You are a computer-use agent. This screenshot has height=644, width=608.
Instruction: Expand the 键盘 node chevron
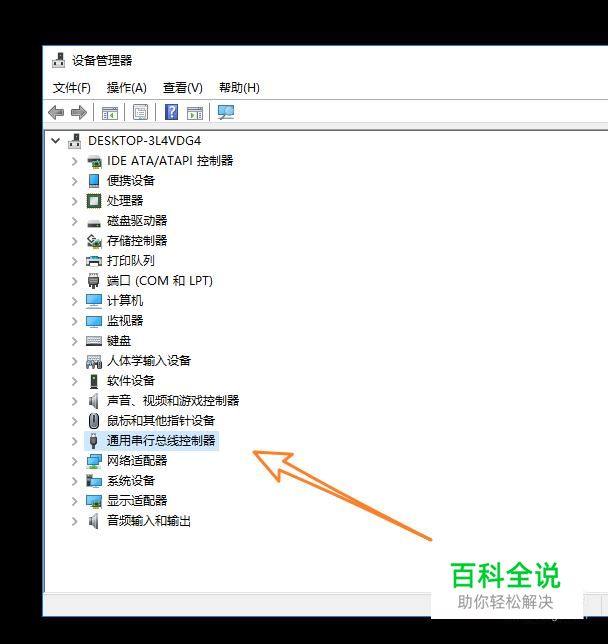(74, 341)
